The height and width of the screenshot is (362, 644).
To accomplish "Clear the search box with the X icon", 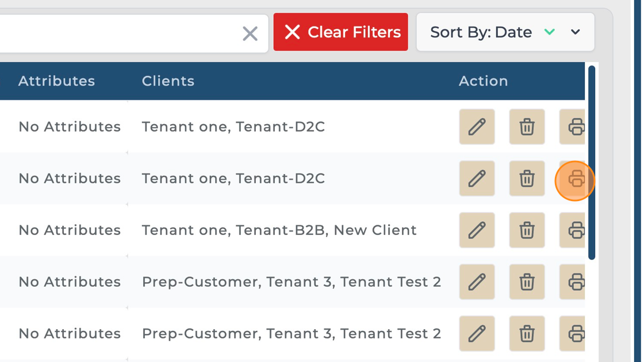I will click(250, 33).
